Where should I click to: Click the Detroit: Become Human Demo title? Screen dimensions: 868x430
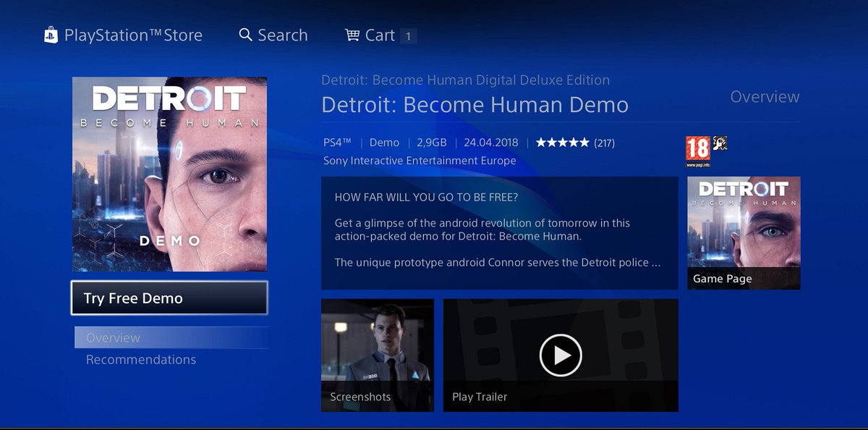click(x=475, y=104)
